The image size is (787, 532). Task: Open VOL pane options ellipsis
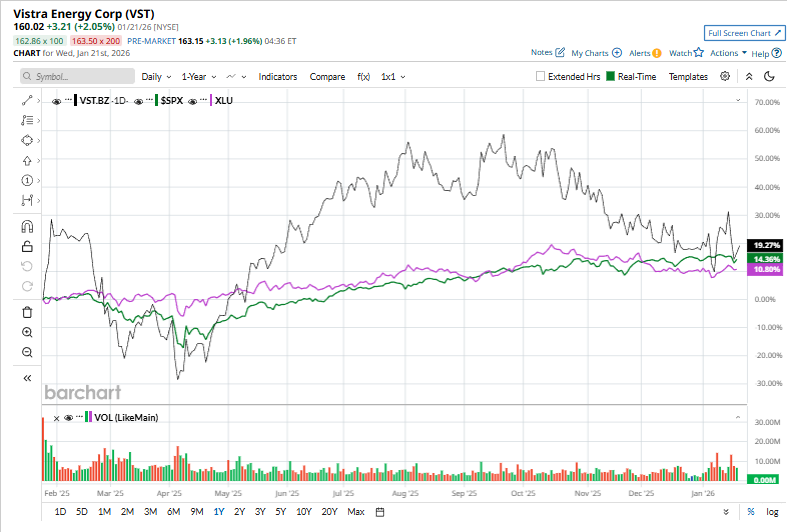point(79,417)
